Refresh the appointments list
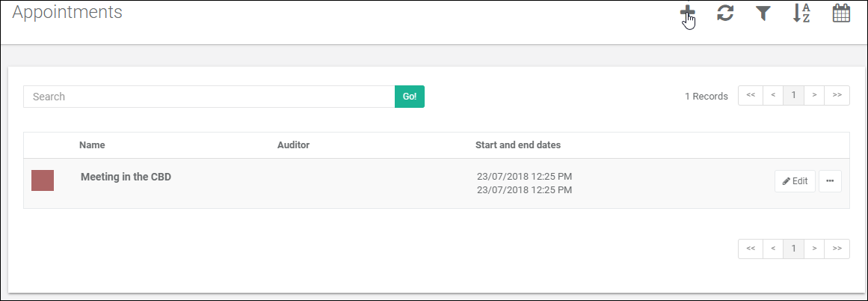This screenshot has height=301, width=868. [725, 13]
